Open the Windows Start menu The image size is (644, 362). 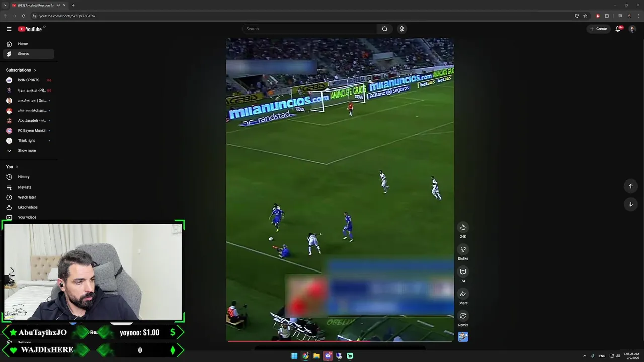[x=294, y=356]
